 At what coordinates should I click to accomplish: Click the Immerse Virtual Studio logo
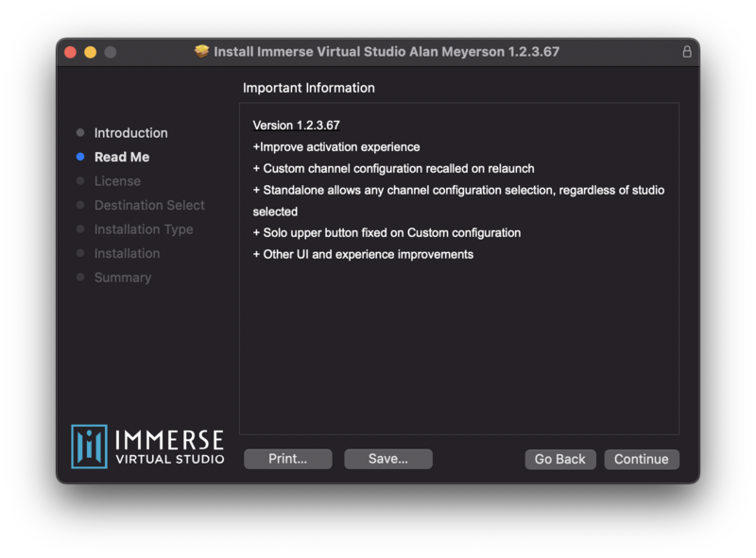coord(148,447)
